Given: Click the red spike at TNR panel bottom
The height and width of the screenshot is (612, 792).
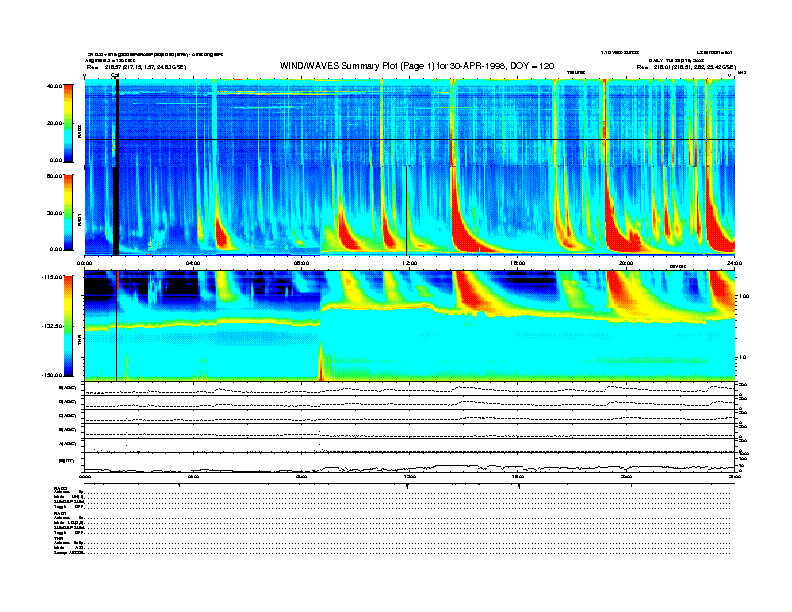Looking at the screenshot, I should click(x=321, y=363).
